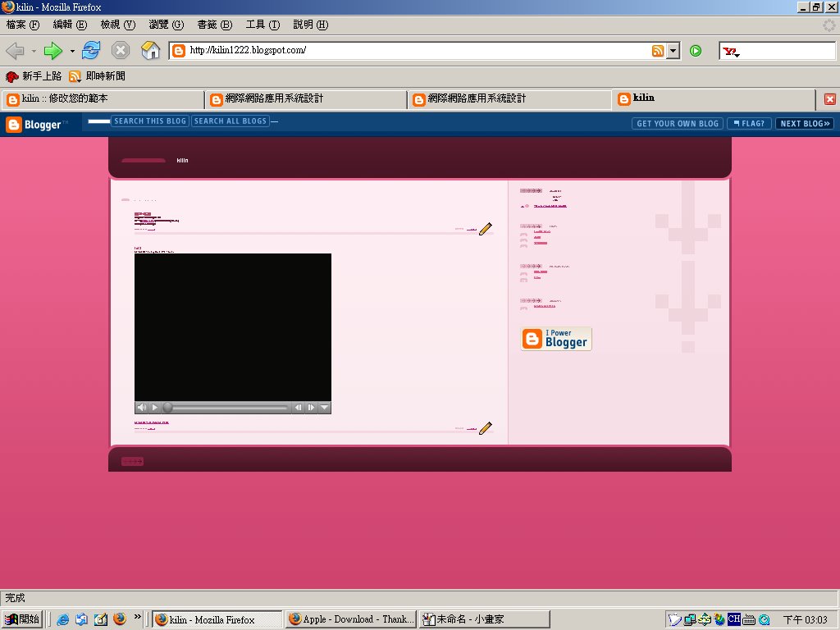Open the 即時新聞 RSS bookmark
The image size is (840, 630).
point(97,76)
